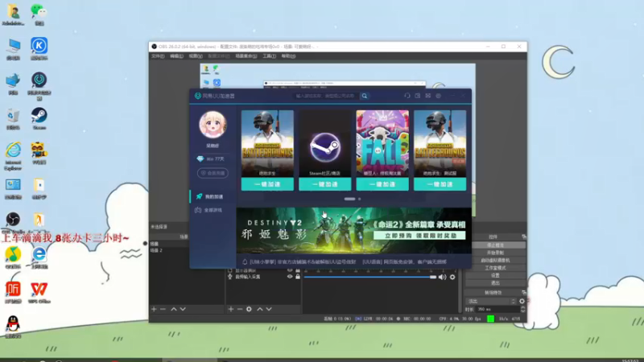The height and width of the screenshot is (362, 644).
Task: Mute the OBS mixer speaker icon
Action: 442,277
